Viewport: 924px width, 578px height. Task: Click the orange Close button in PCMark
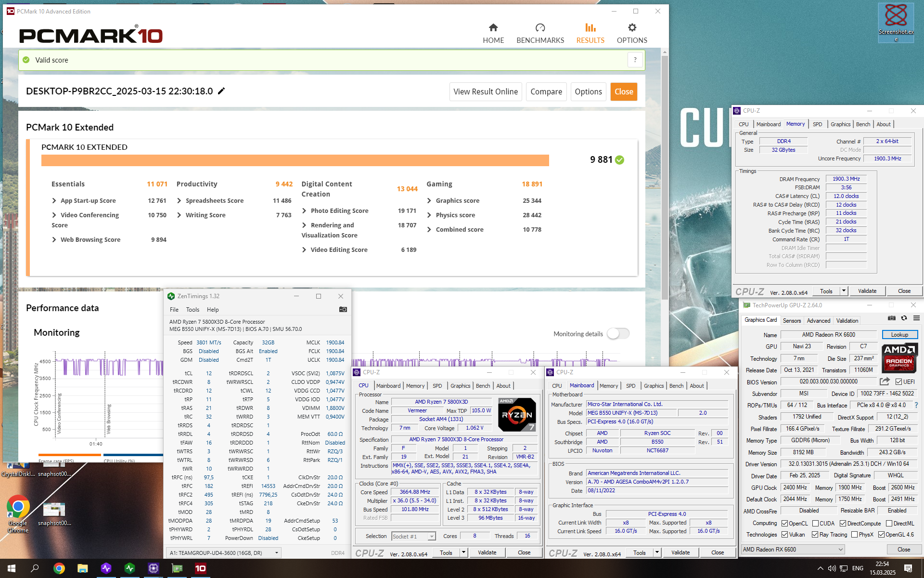[624, 92]
